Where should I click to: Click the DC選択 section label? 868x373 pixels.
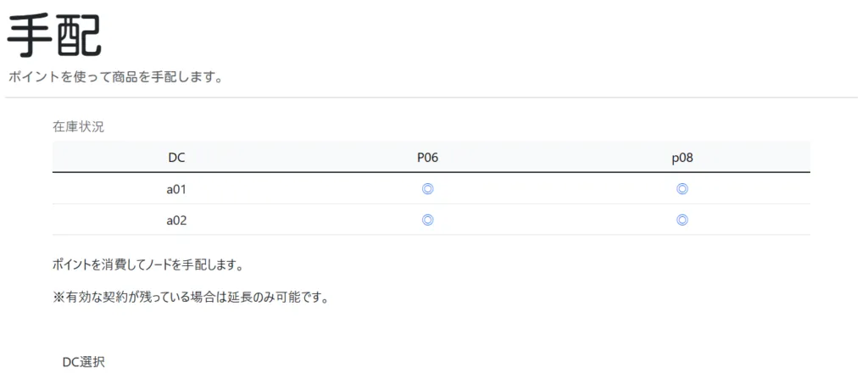pos(84,362)
